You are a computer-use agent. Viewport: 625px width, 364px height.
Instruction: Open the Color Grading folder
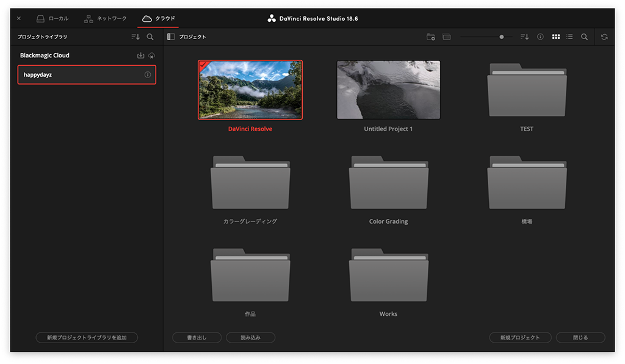tap(389, 182)
